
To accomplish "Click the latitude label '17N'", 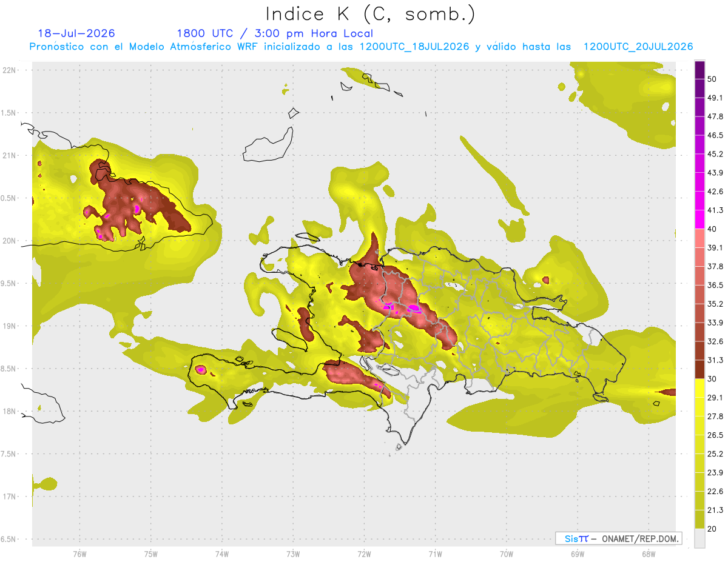I will [x=10, y=497].
